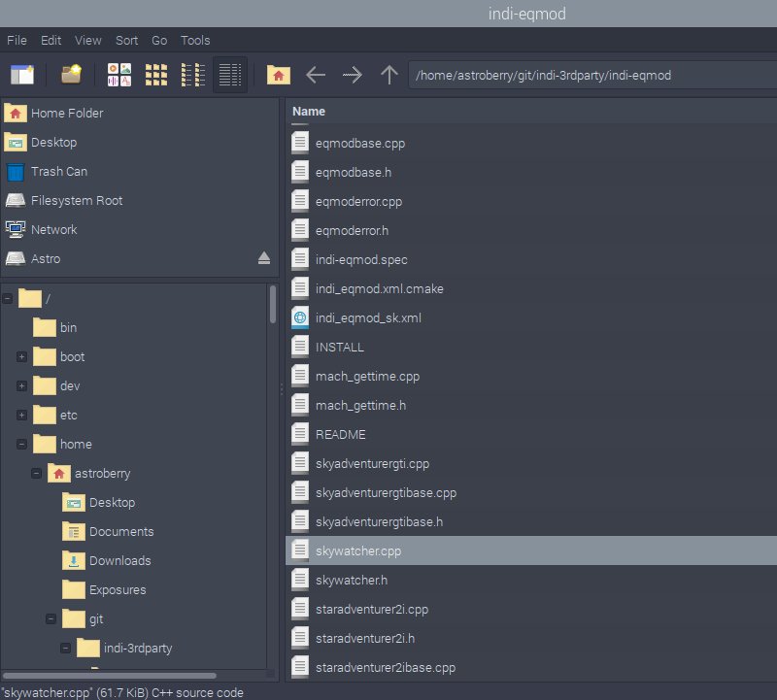
Task: Collapse the indi-3rdparty tree node
Action: pyautogui.click(x=65, y=648)
